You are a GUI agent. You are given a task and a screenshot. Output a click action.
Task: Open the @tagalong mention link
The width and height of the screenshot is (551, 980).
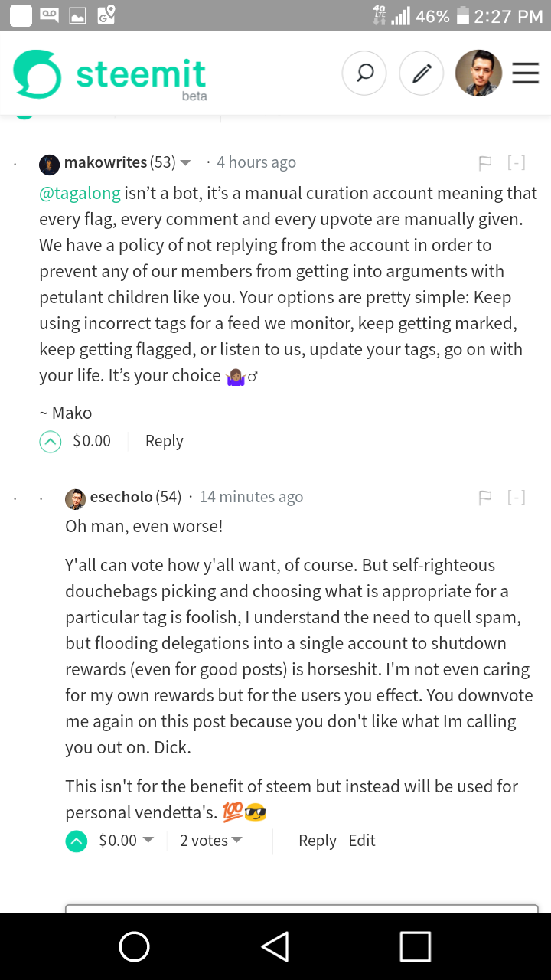80,193
